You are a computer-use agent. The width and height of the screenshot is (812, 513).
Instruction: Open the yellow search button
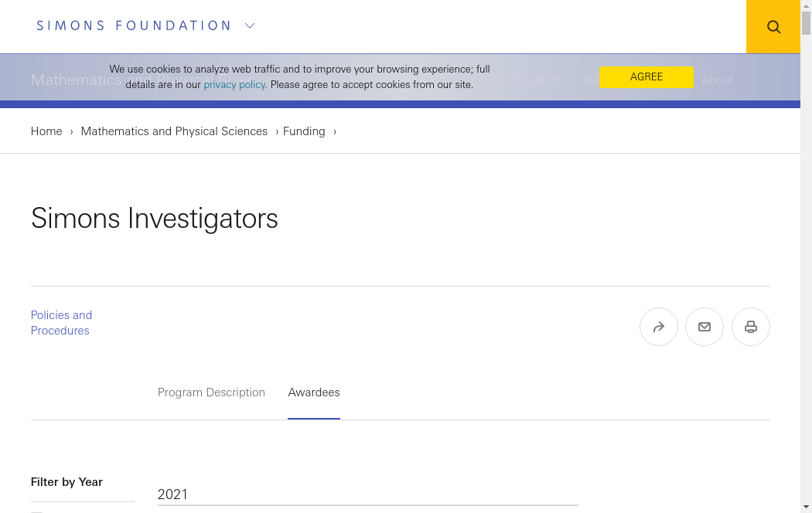pos(773,27)
